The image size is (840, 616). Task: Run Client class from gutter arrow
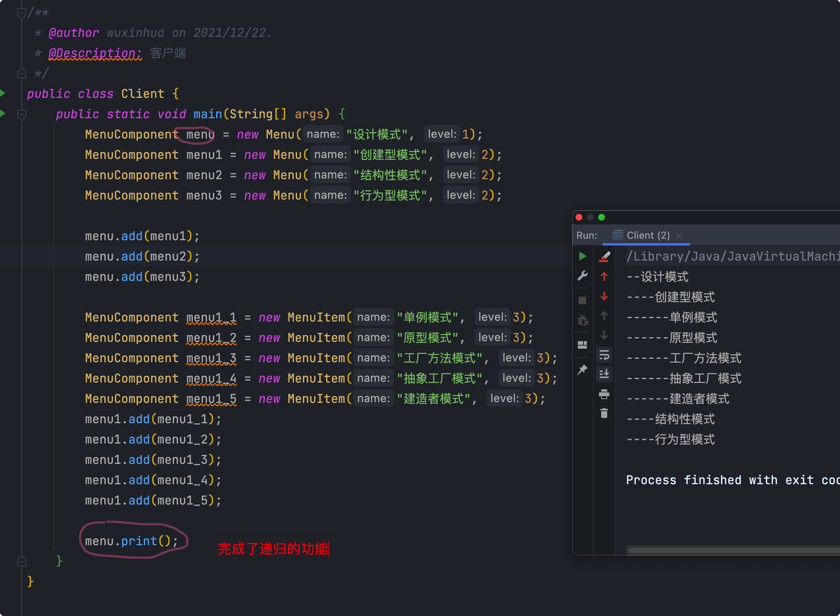pyautogui.click(x=3, y=93)
